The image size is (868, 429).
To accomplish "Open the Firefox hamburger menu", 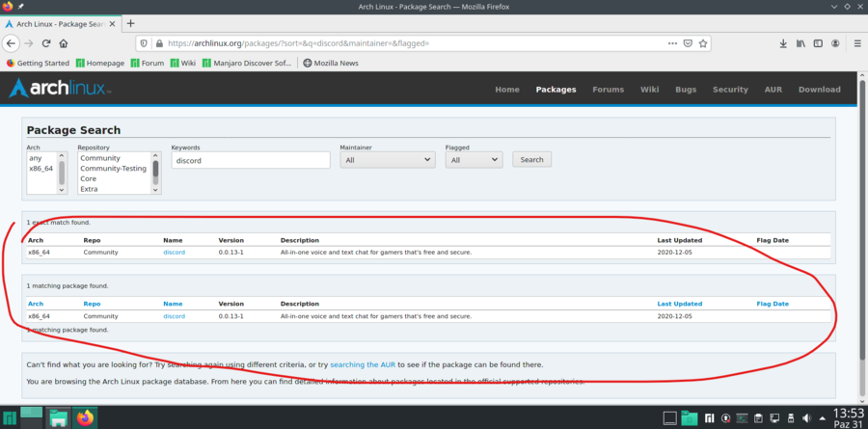I will (857, 43).
